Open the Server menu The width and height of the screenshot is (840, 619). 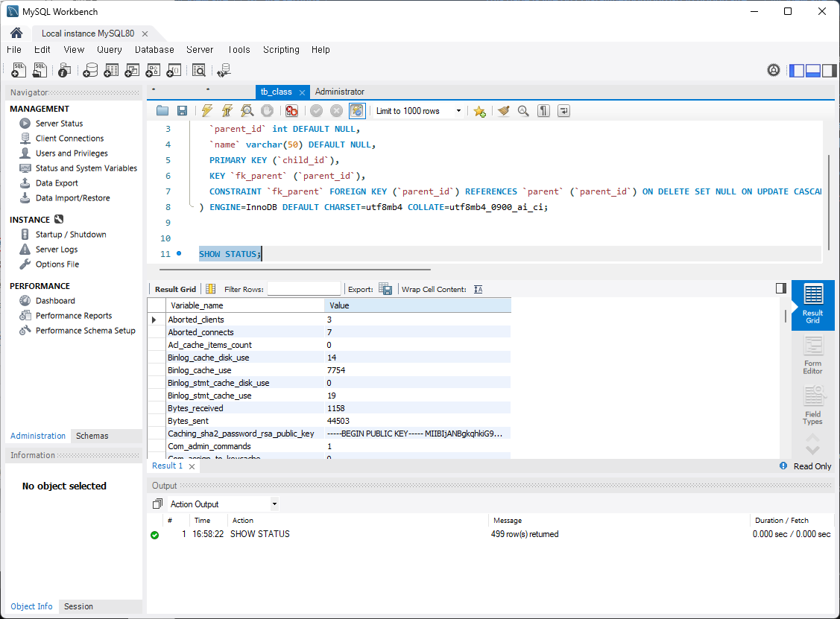[x=200, y=50]
